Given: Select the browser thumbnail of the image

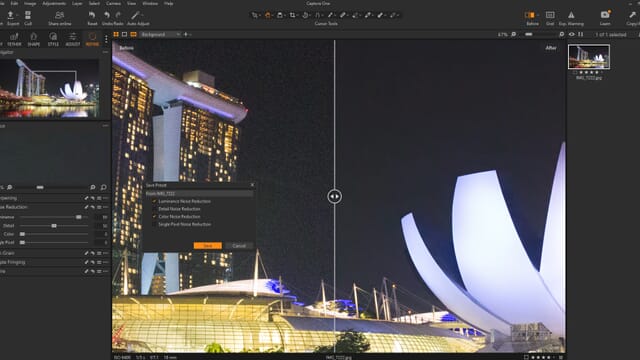Looking at the screenshot, I should pos(589,57).
